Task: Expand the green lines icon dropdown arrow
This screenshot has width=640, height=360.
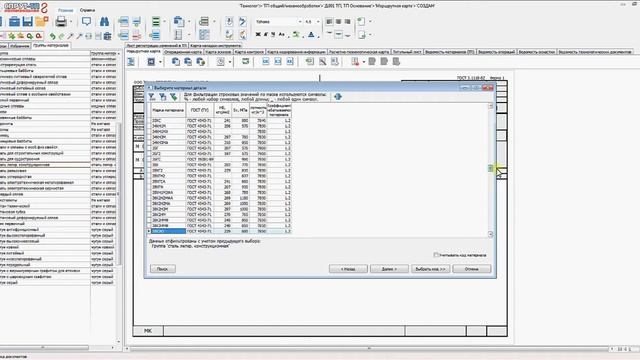Action: tap(164, 22)
